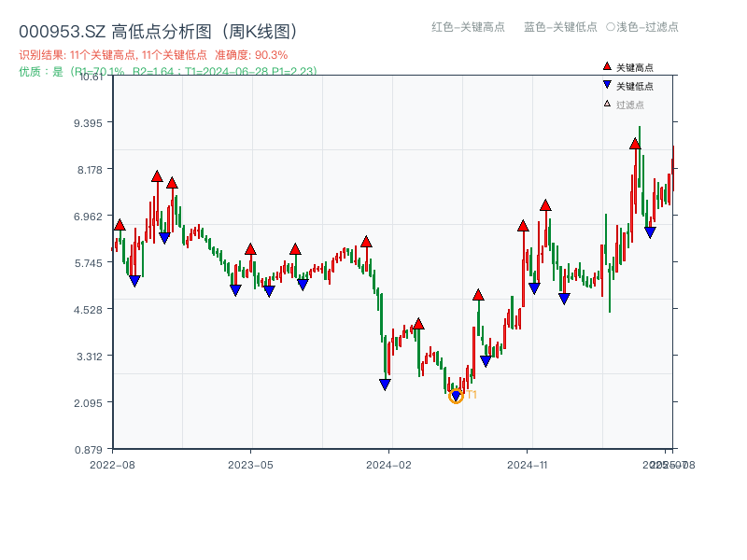Image resolution: width=747 pixels, height=560 pixels.
Task: Click the 0.879 y-axis label
Action: (x=88, y=450)
